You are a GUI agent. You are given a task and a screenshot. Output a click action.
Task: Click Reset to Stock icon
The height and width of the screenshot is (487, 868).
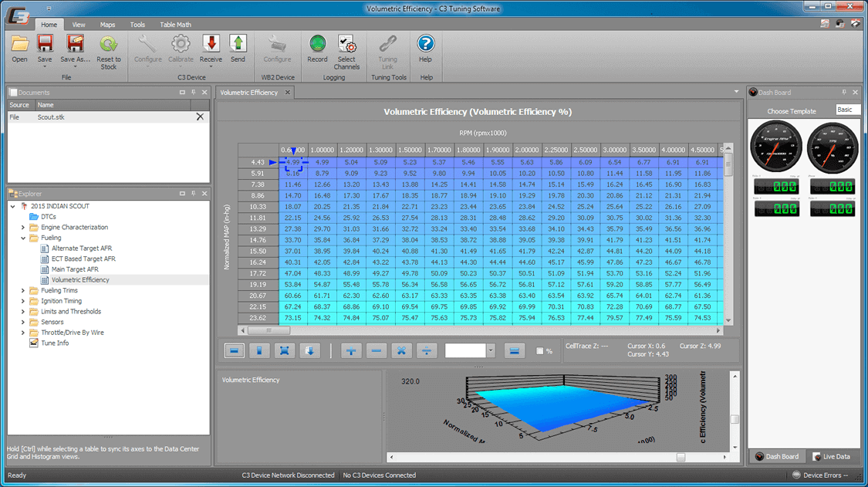(109, 44)
